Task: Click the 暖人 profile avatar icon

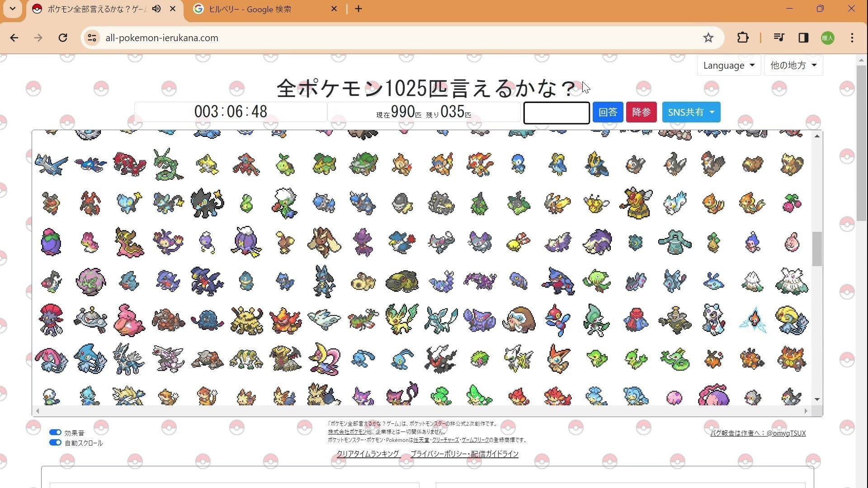Action: click(x=828, y=38)
